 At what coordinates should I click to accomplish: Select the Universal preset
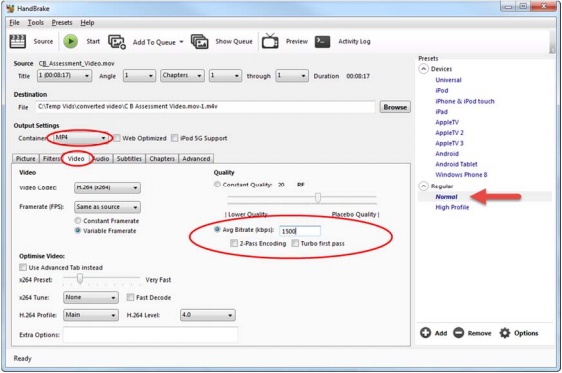pos(448,80)
